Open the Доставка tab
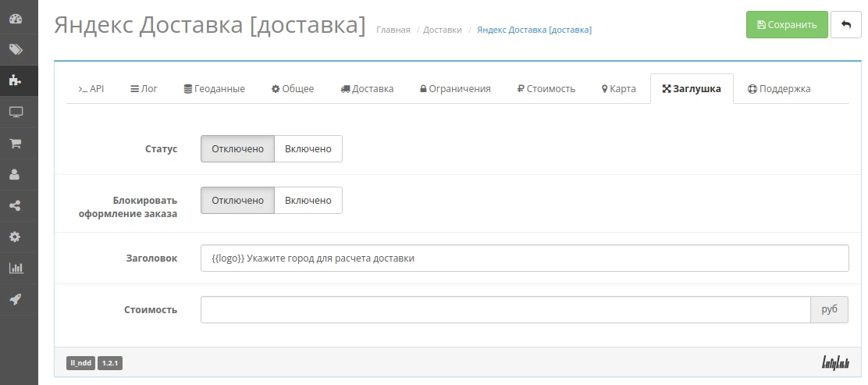 point(367,88)
